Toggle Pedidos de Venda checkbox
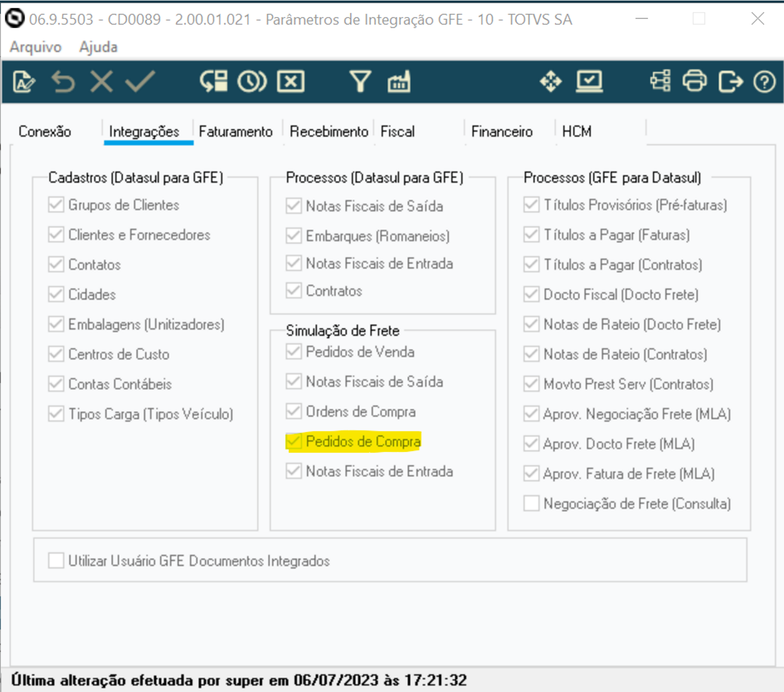784x692 pixels. click(x=294, y=352)
